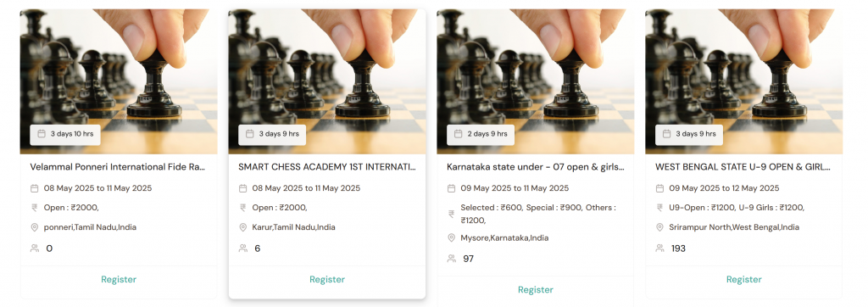Open SMART CHESS ACADEMY 1ST INTERNATI... title
Viewport: 868px width, 307px height.
click(x=326, y=167)
